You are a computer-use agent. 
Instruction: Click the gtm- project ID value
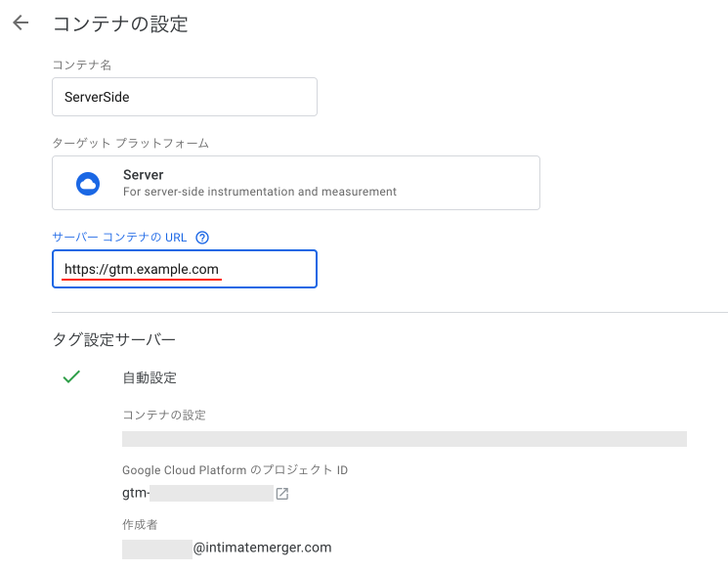click(197, 493)
